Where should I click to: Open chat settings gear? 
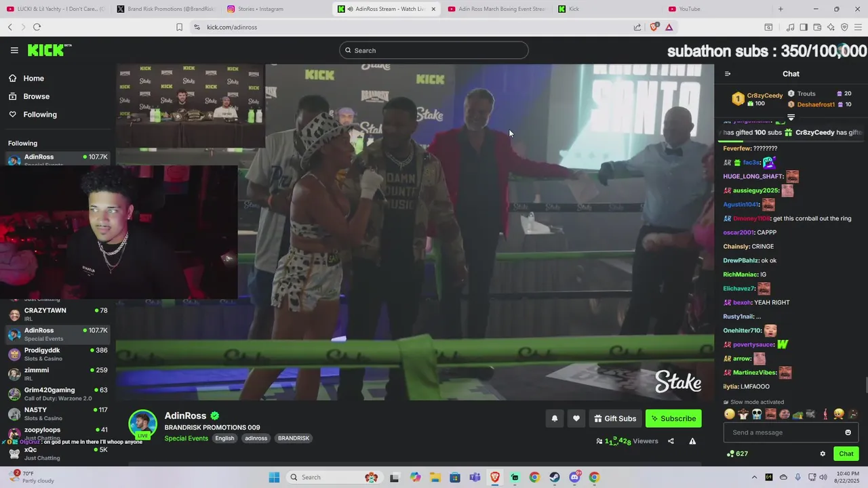[x=823, y=454]
